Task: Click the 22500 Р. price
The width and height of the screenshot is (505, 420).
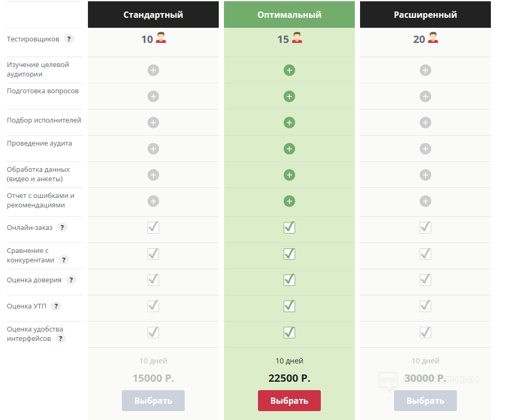Action: pyautogui.click(x=289, y=378)
